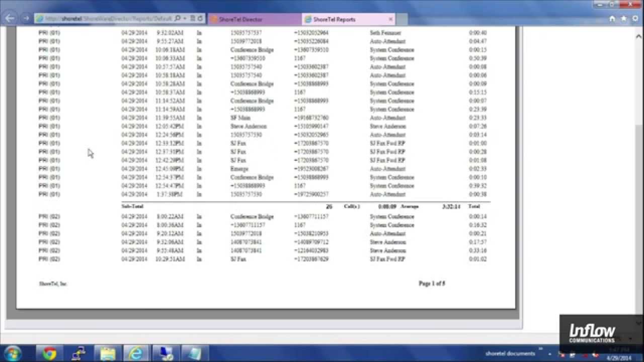The height and width of the screenshot is (362, 644).
Task: Click the first 'PRI (02)' trunk entry
Action: (x=49, y=217)
